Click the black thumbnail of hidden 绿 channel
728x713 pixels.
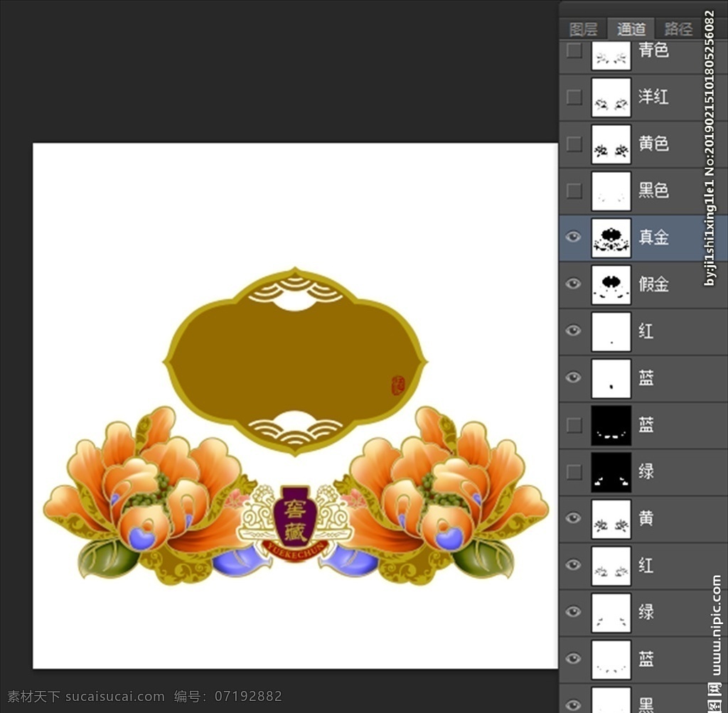(611, 473)
